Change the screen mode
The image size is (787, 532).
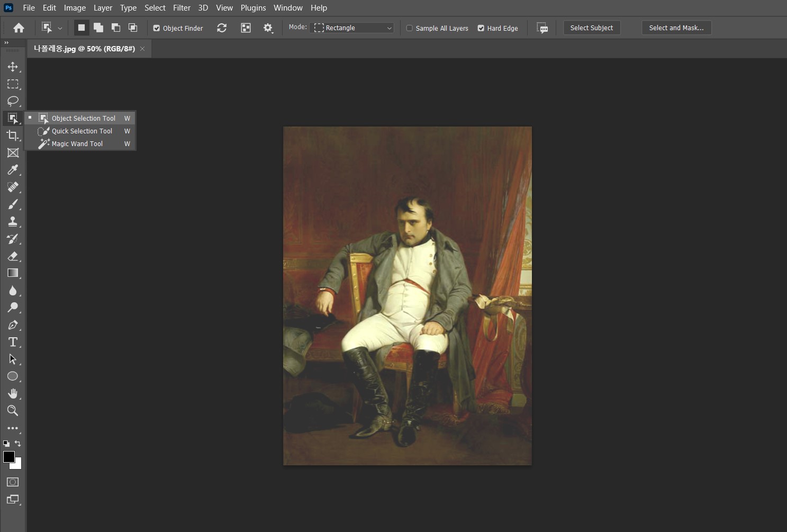coord(13,499)
